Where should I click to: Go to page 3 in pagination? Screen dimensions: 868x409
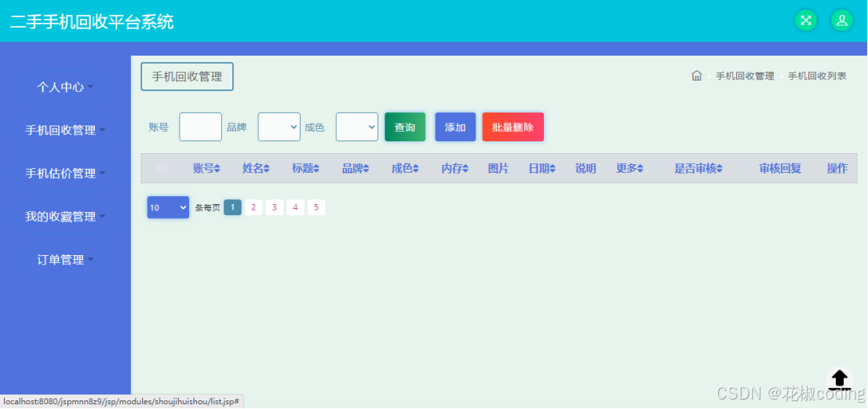pyautogui.click(x=275, y=207)
